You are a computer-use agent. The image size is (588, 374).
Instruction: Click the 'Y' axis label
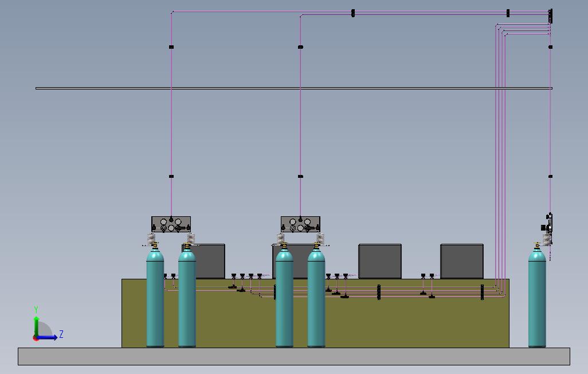tap(36, 309)
